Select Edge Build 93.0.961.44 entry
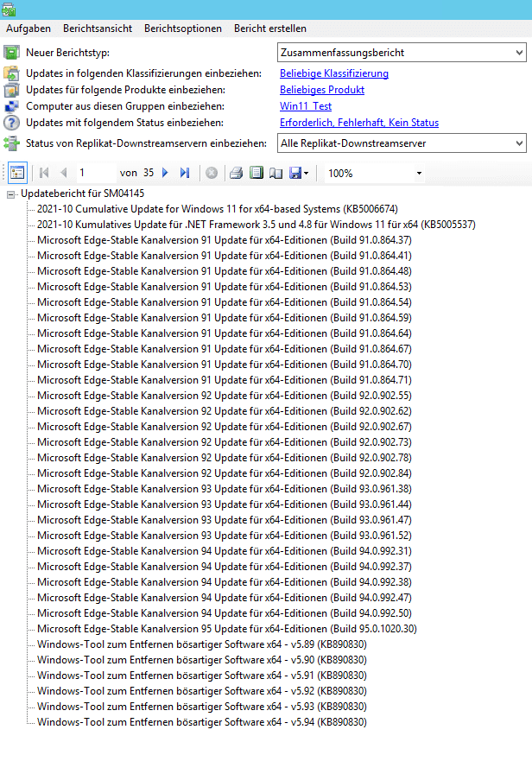Viewport: 532px width, 774px height. tap(224, 504)
